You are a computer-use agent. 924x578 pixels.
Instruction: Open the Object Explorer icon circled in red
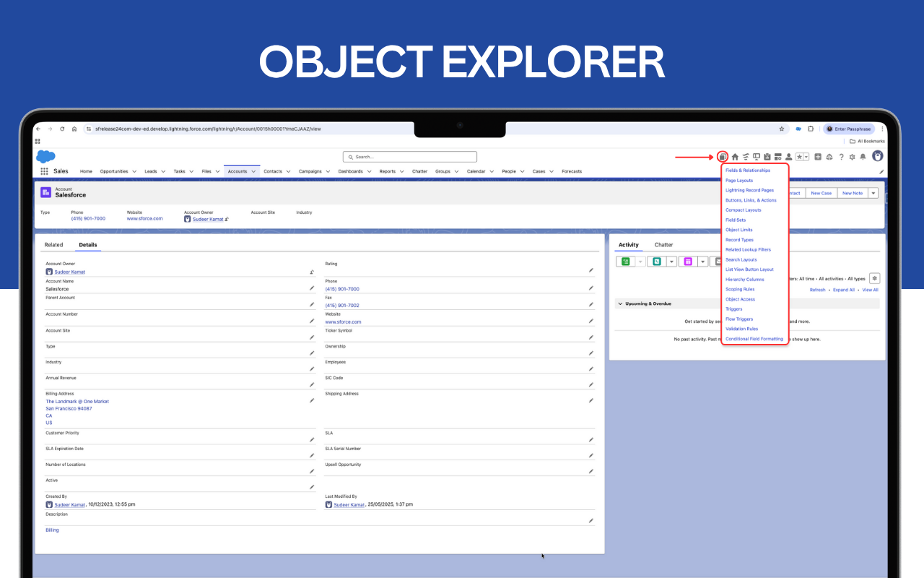pyautogui.click(x=723, y=157)
